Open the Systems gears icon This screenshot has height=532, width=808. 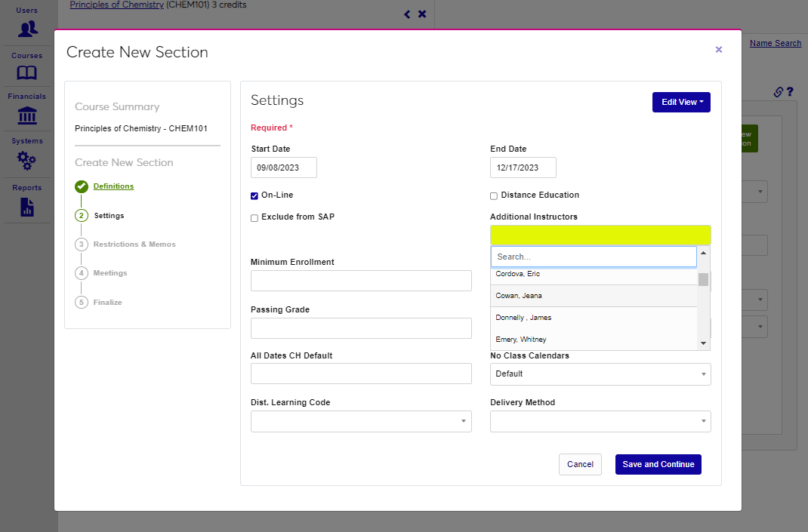(27, 160)
